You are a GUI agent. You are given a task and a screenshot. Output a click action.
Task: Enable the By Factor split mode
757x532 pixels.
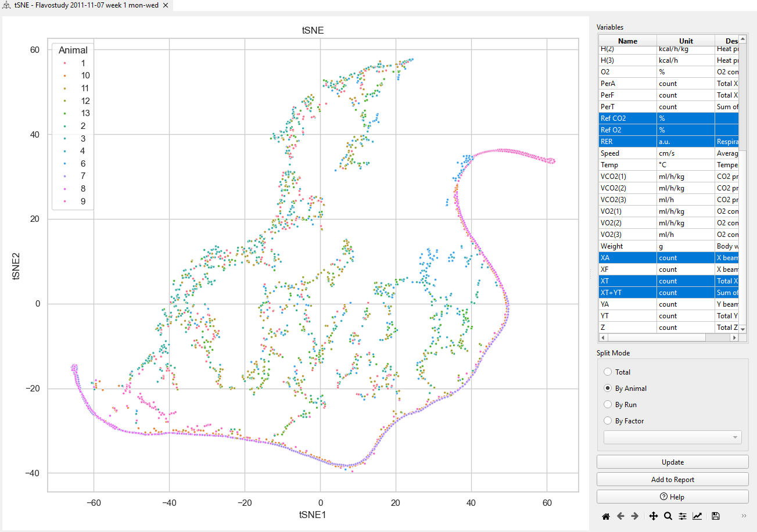coord(608,420)
